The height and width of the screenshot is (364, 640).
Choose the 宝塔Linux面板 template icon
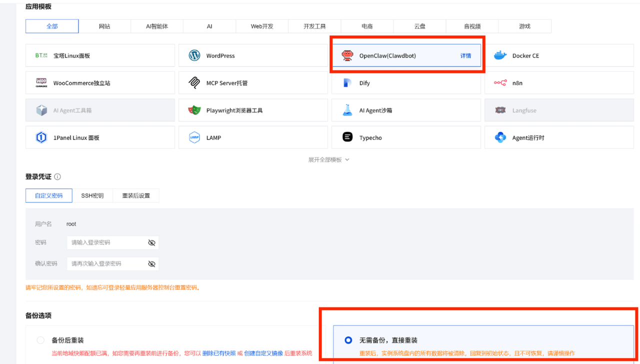[41, 55]
